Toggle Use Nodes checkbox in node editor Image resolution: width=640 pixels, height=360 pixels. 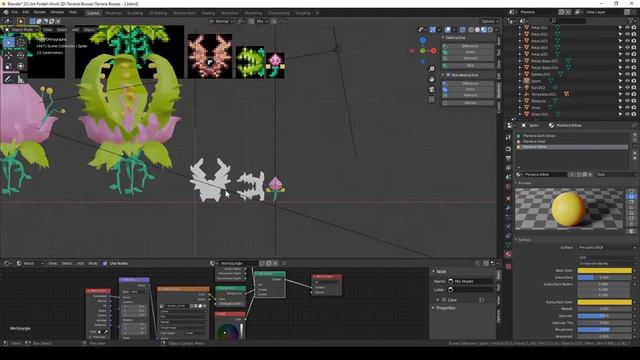coord(105,263)
